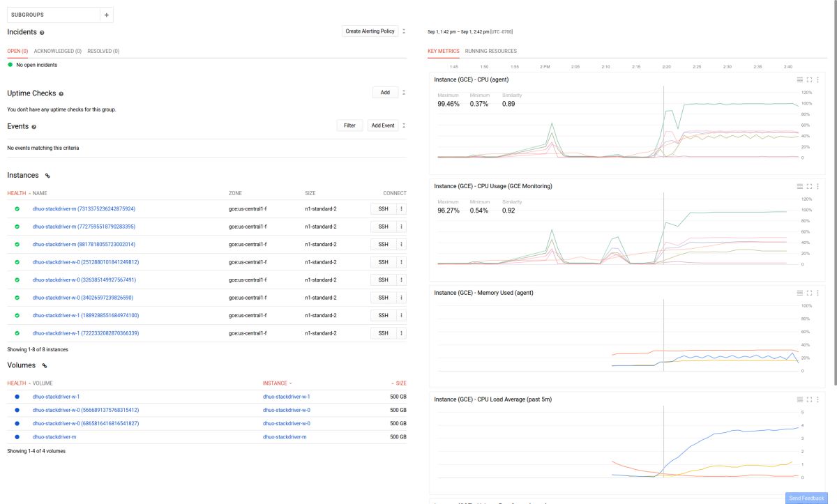The image size is (837, 504).
Task: Click health check icon of dhuo-stackdriver-w-0 (2512880101841249812)
Action: pyautogui.click(x=17, y=262)
